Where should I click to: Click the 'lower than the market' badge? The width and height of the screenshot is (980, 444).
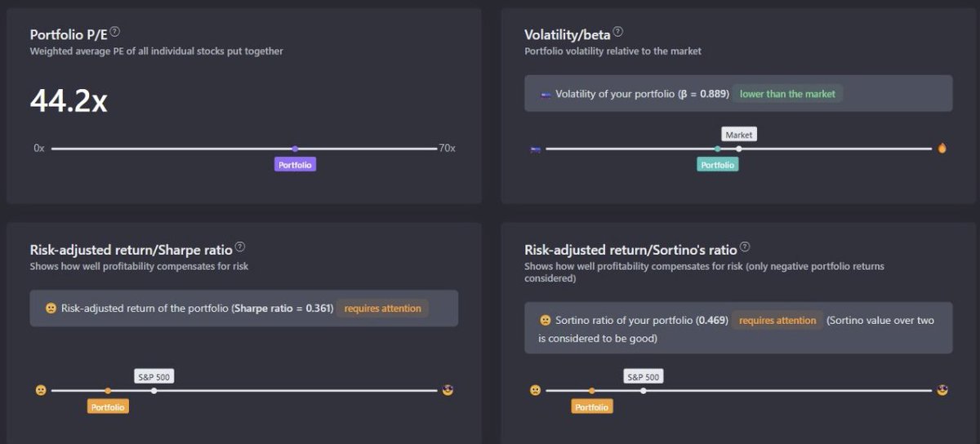pos(787,94)
